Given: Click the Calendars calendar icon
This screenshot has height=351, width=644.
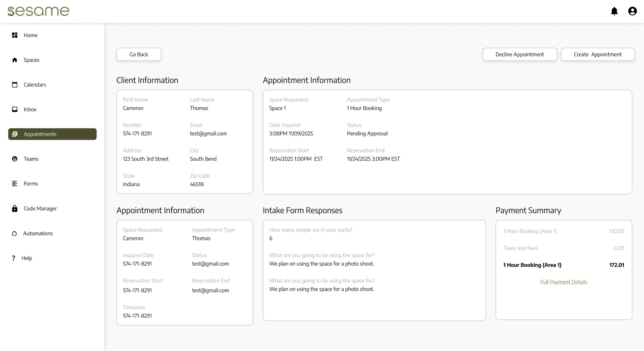Looking at the screenshot, I should pyautogui.click(x=15, y=85).
